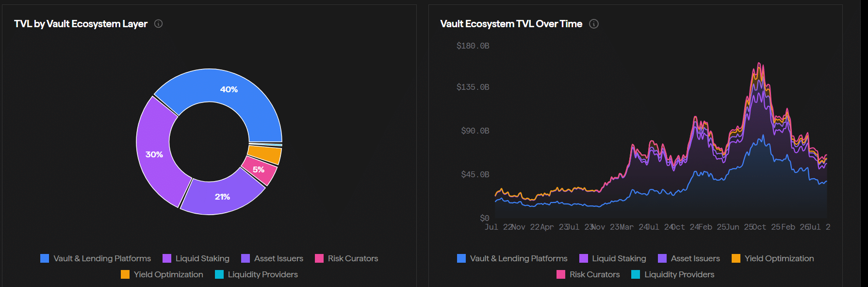Click Risk Curators pink swatch under donut chart
Viewport: 868px width, 287px height.
pyautogui.click(x=319, y=258)
